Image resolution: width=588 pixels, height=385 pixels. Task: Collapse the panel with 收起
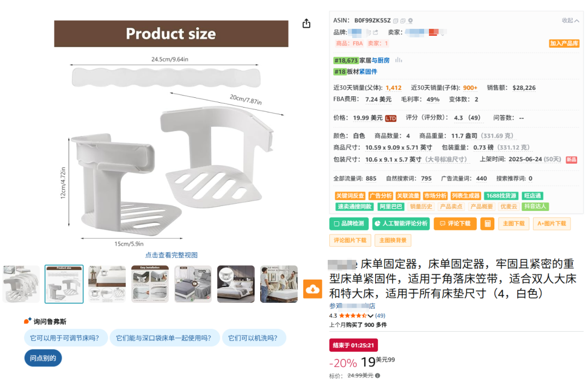[x=570, y=21]
